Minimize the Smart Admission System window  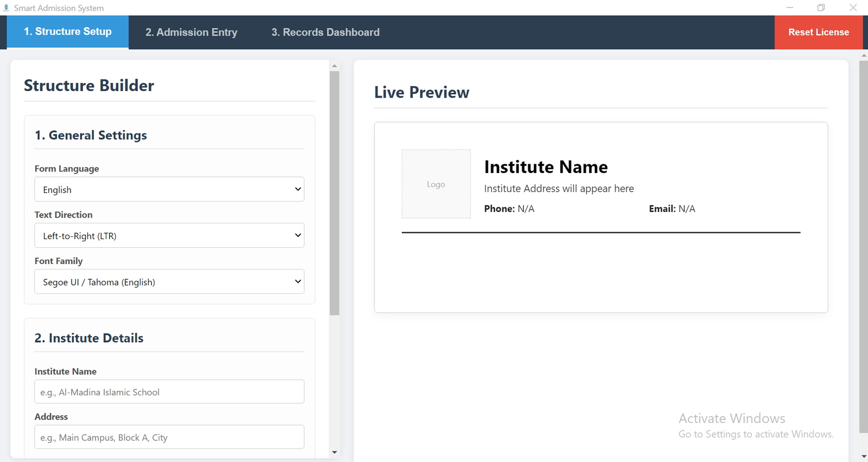tap(790, 8)
